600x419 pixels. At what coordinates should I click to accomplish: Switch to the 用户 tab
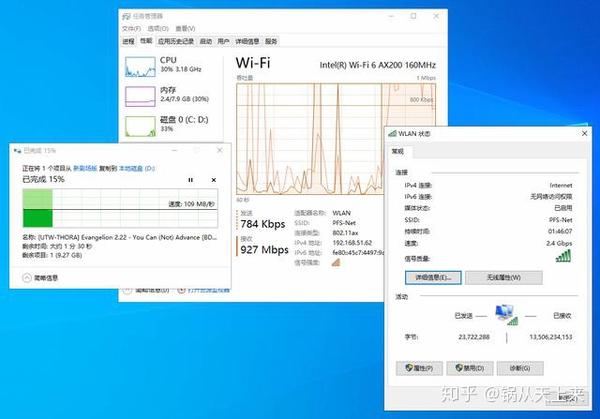(x=223, y=41)
